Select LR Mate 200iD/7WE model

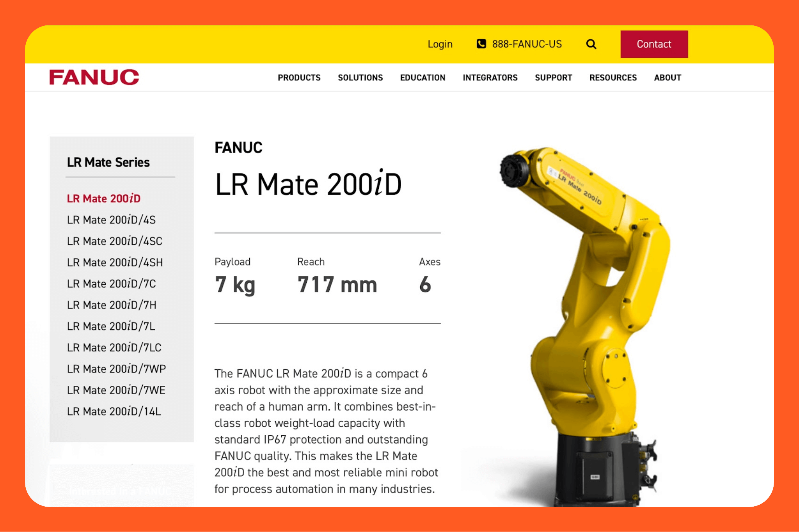pos(116,390)
